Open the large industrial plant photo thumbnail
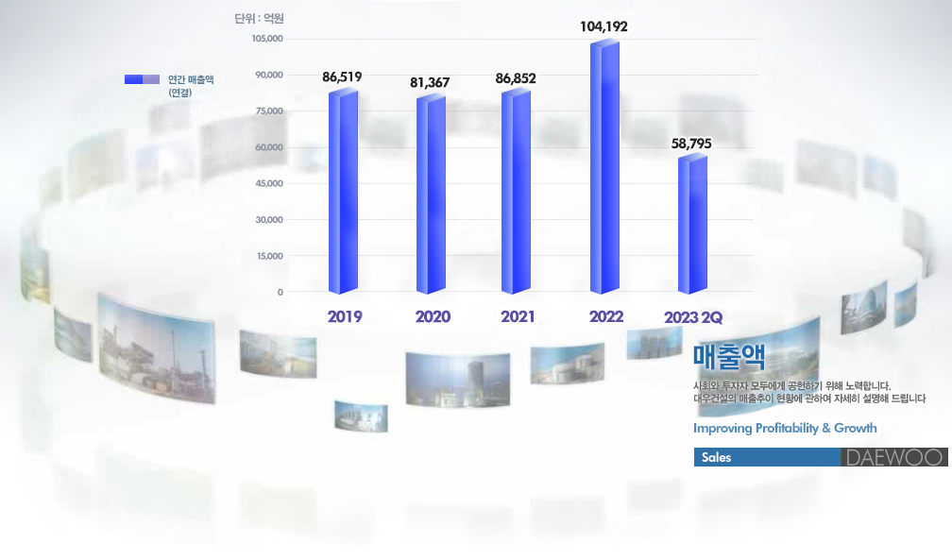 [157, 349]
